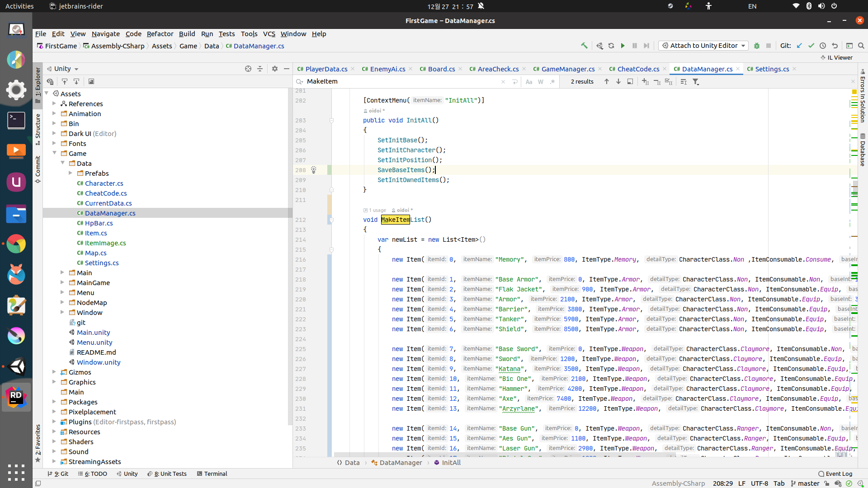Open Git history clock icon
The height and width of the screenshot is (488, 868).
[x=823, y=46]
